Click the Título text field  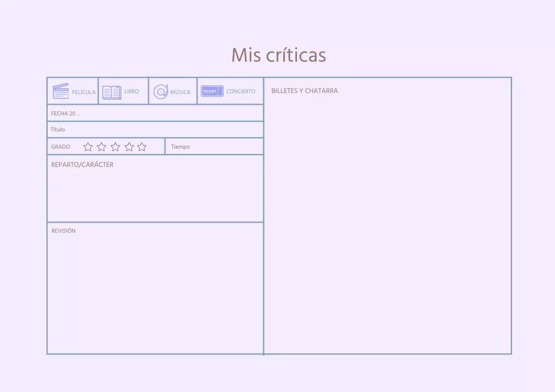tap(155, 129)
